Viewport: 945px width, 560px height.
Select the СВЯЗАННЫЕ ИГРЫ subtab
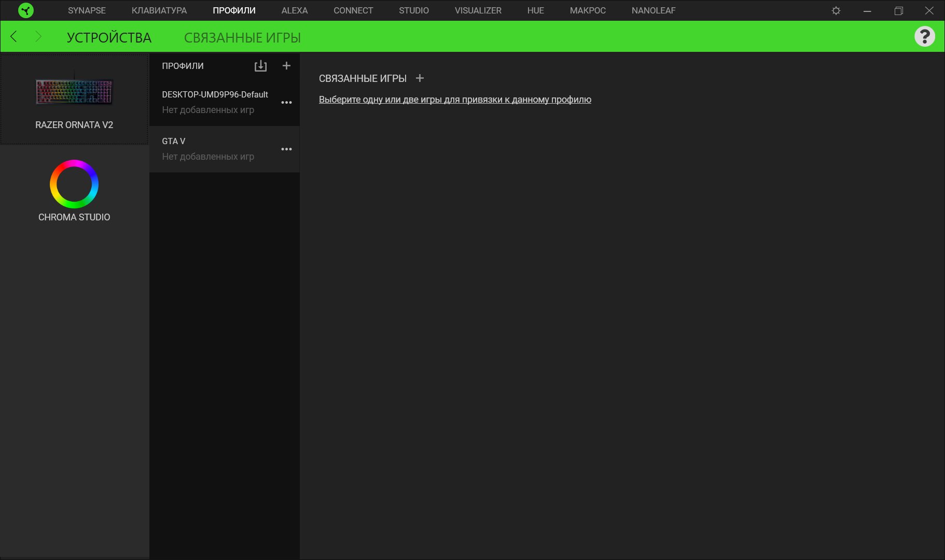tap(242, 37)
